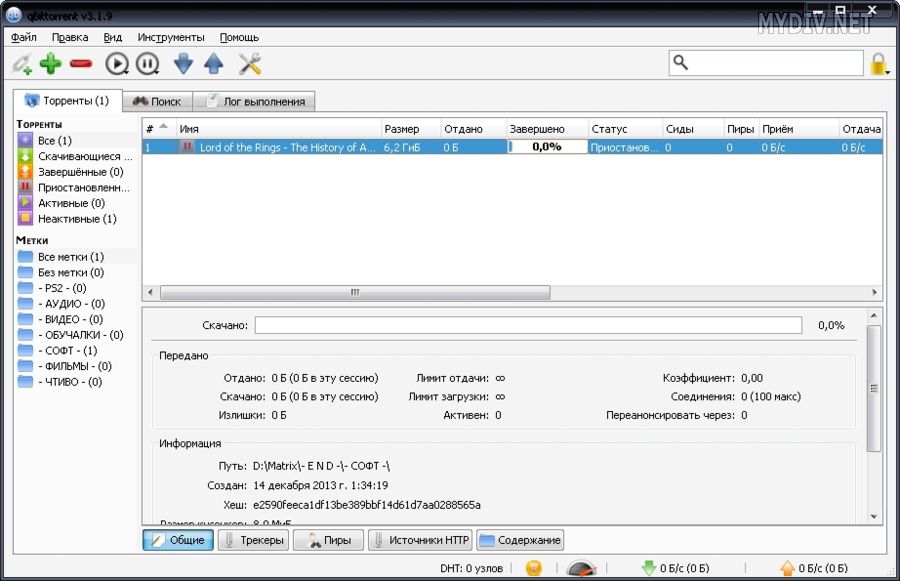900x581 pixels.
Task: Click the blue down arrow priority icon
Action: (x=183, y=65)
